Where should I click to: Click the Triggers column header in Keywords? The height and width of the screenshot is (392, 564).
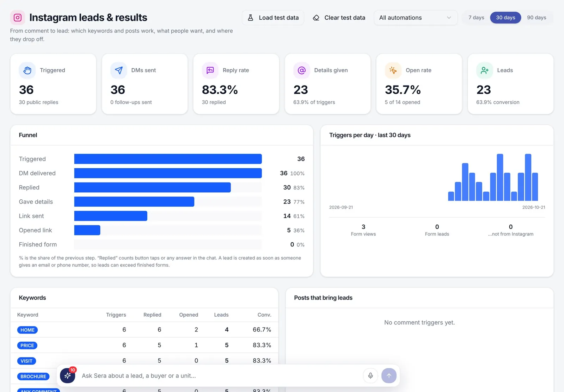click(116, 315)
